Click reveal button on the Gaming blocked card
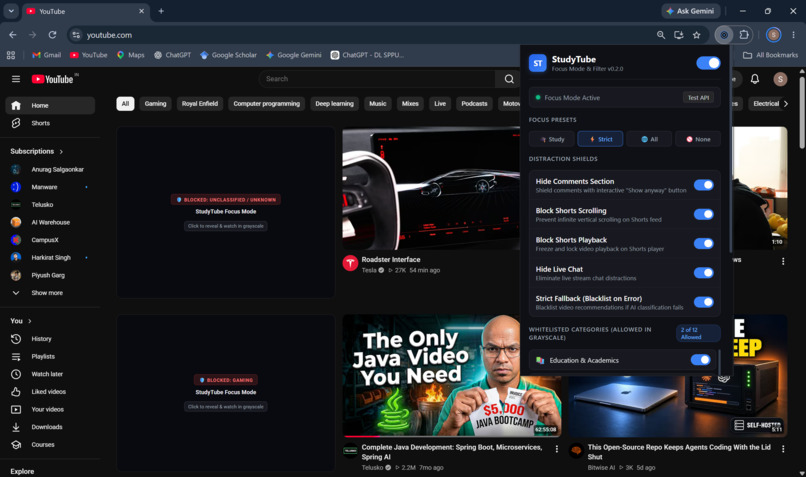The width and height of the screenshot is (806, 477). (226, 407)
